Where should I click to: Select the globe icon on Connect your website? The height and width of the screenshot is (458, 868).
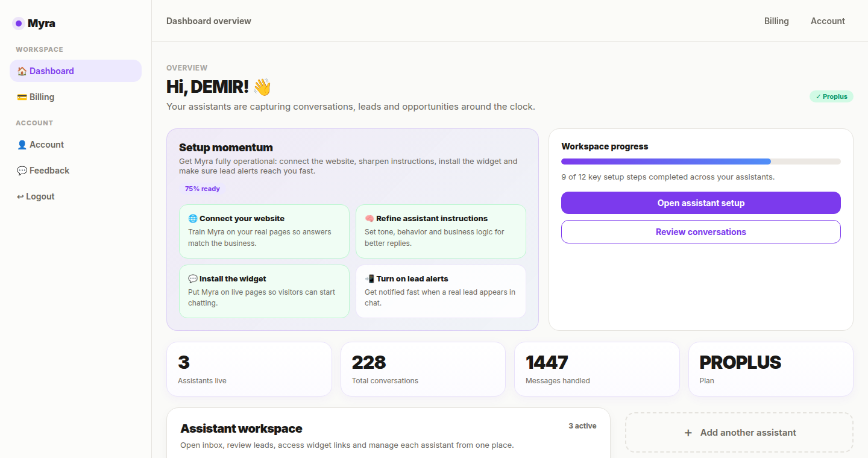193,218
